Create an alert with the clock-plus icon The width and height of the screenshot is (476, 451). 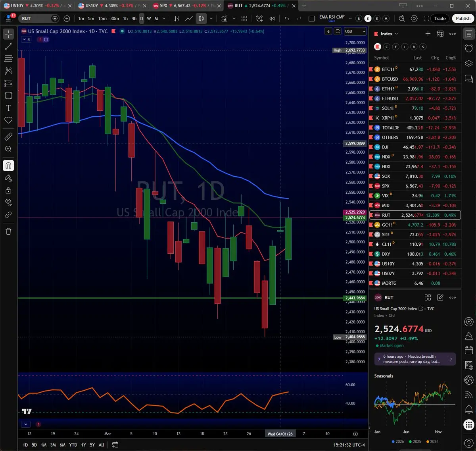[x=259, y=19]
